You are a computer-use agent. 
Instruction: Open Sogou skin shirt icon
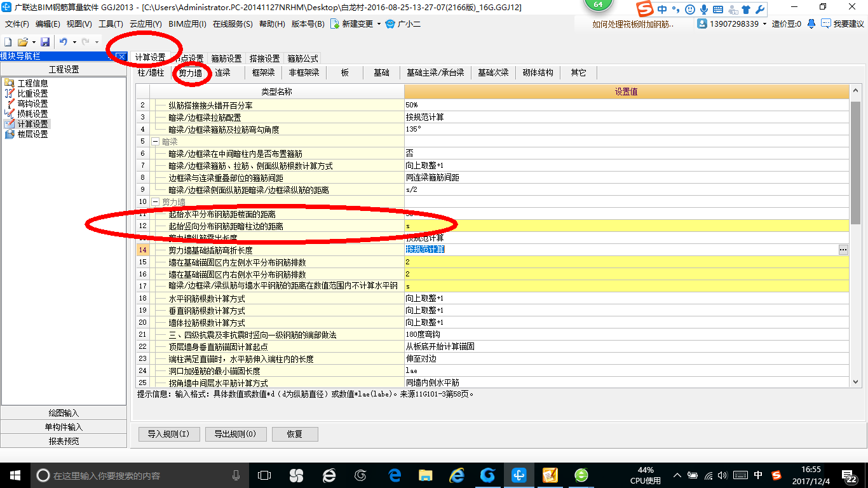746,10
